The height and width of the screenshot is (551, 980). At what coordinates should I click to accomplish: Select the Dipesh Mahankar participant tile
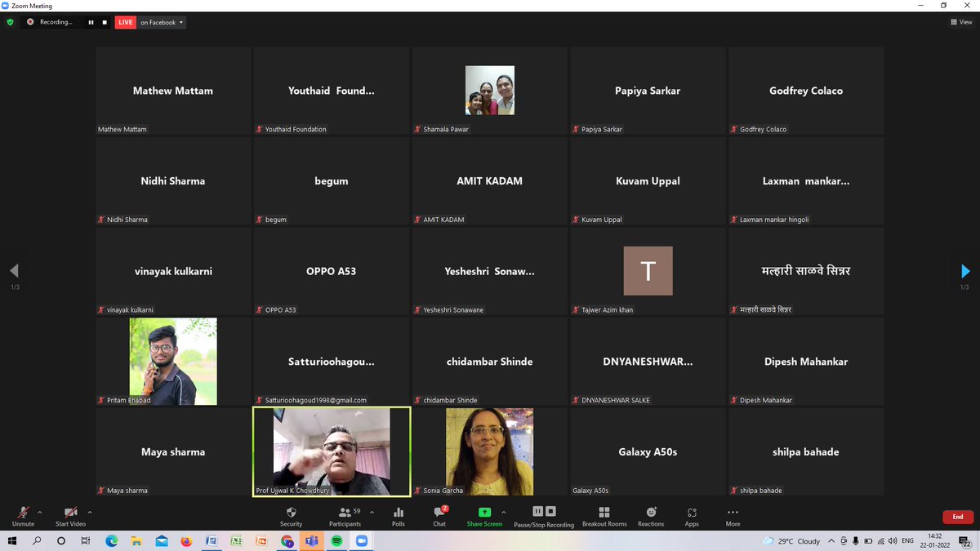806,361
